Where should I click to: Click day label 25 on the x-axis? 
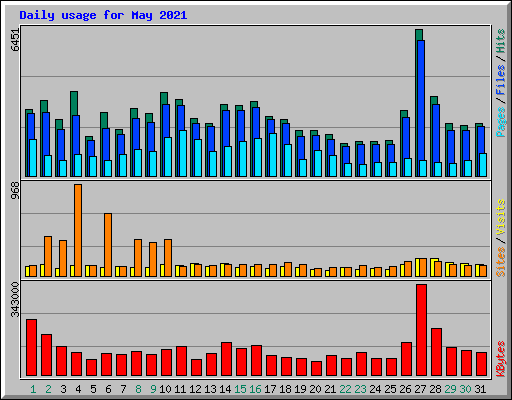click(x=390, y=389)
